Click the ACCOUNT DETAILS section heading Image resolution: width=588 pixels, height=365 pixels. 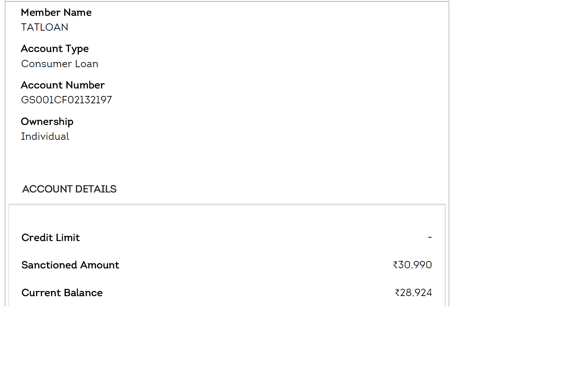click(69, 189)
